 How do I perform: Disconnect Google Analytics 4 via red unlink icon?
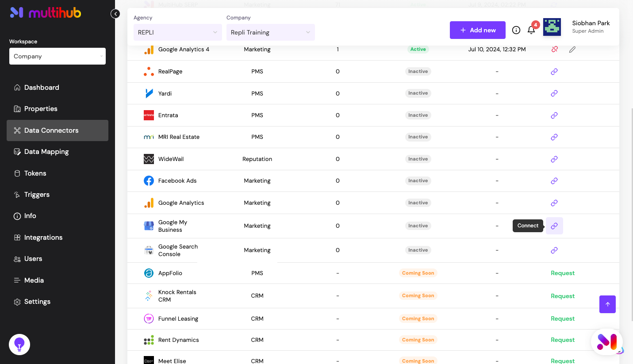pyautogui.click(x=554, y=50)
